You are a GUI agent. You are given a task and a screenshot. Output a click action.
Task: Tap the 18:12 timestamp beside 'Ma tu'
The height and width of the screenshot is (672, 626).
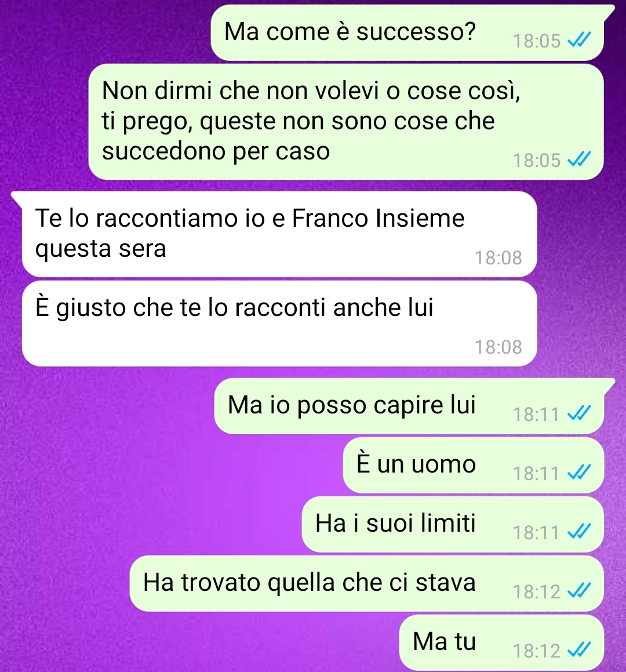(x=537, y=651)
